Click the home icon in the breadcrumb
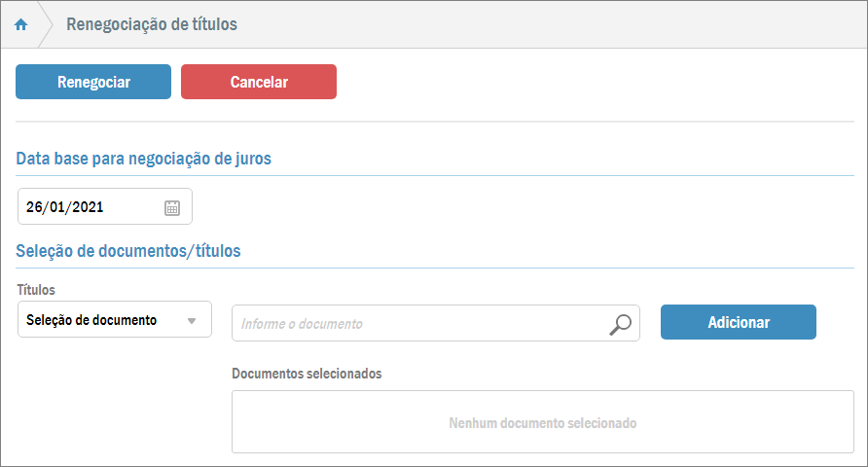The width and height of the screenshot is (868, 467). click(20, 24)
